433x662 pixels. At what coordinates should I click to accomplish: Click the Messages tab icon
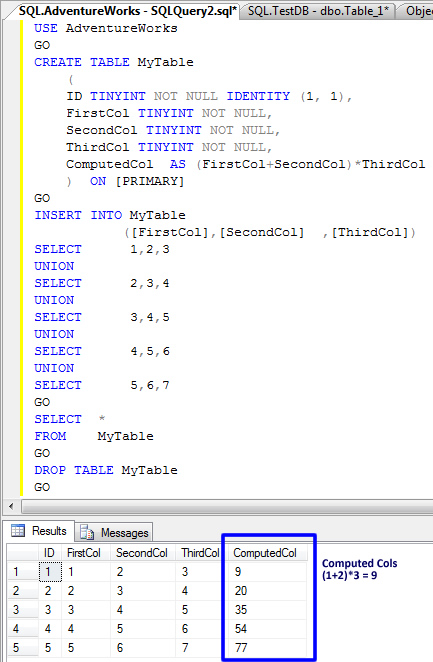click(87, 533)
